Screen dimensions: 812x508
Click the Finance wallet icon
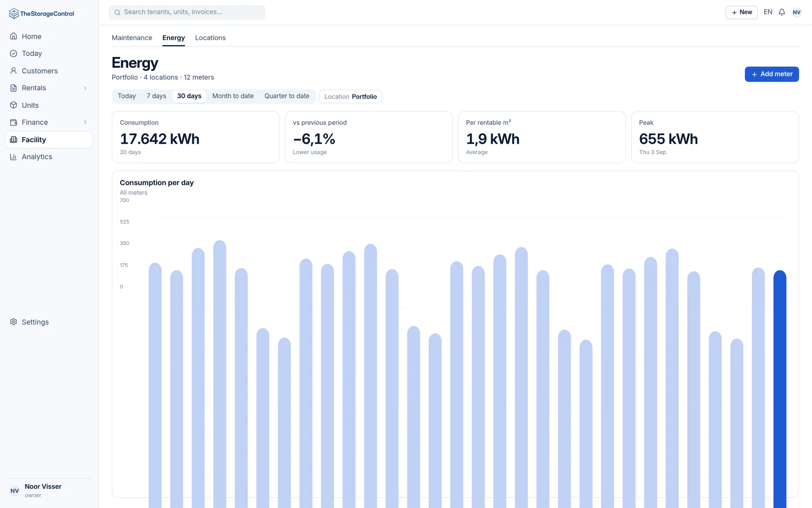pyautogui.click(x=14, y=122)
